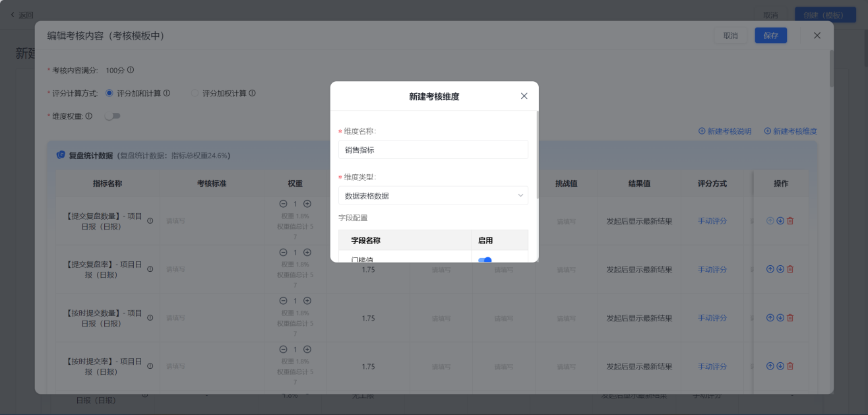Click the 操作 column header

781,183
